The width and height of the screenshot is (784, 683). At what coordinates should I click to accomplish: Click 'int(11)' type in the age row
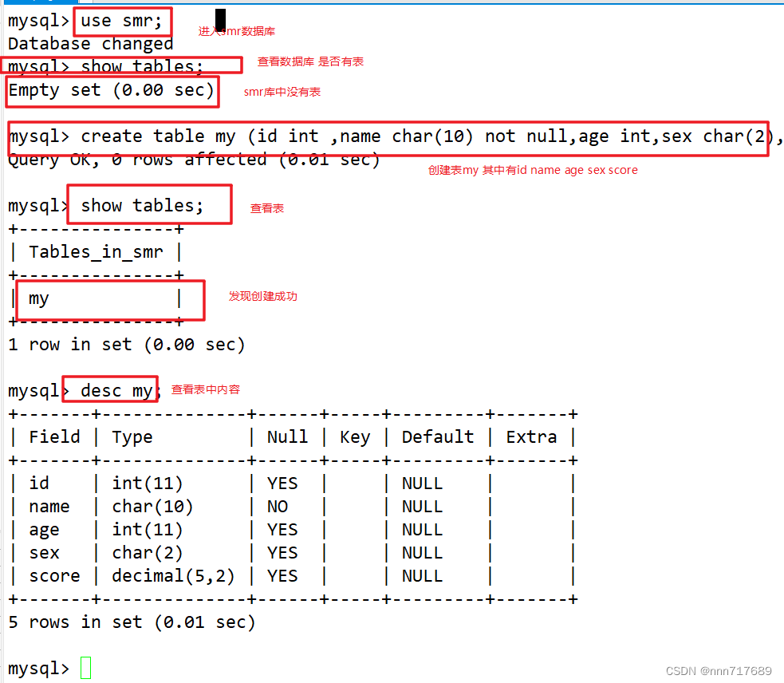pos(148,529)
